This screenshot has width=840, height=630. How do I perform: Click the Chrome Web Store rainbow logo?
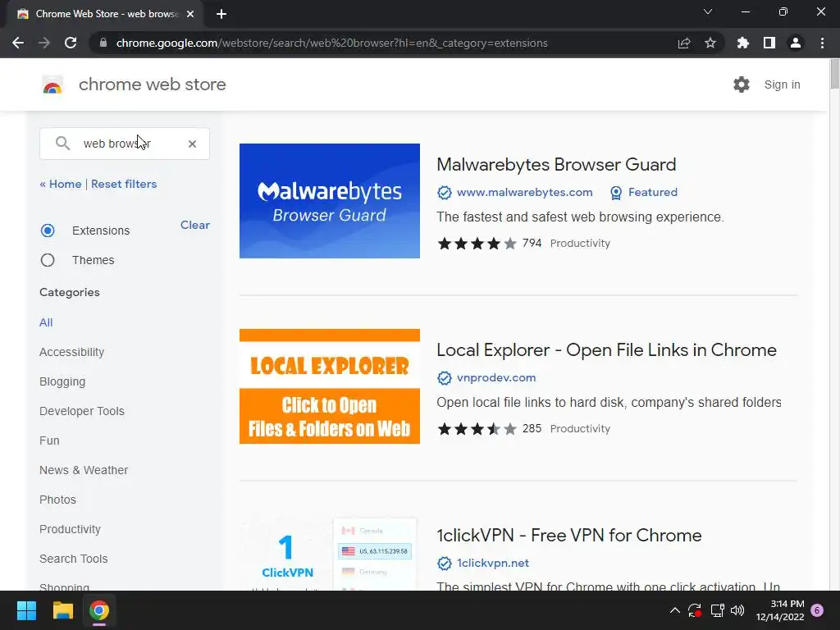[52, 84]
